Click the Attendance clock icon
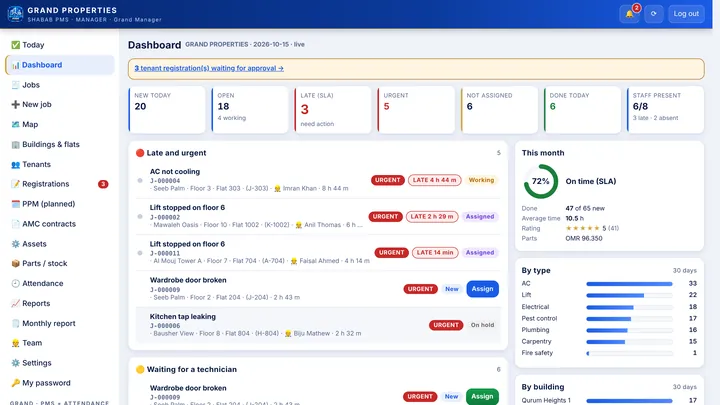This screenshot has width=720, height=405. (x=16, y=283)
